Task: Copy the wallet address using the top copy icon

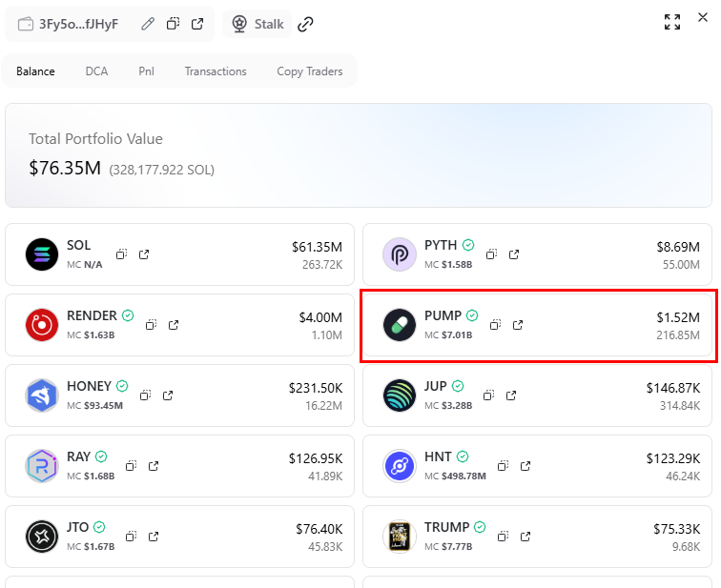Action: click(173, 24)
